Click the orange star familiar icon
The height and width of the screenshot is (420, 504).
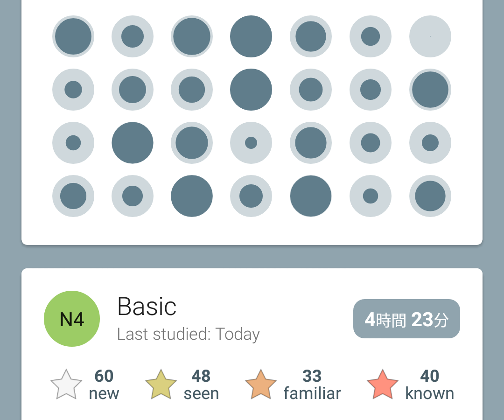(x=261, y=385)
